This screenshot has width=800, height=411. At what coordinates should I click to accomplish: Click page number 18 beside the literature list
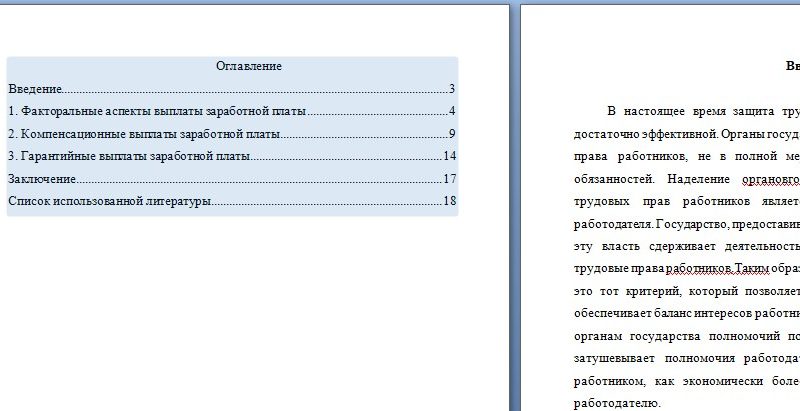click(449, 201)
